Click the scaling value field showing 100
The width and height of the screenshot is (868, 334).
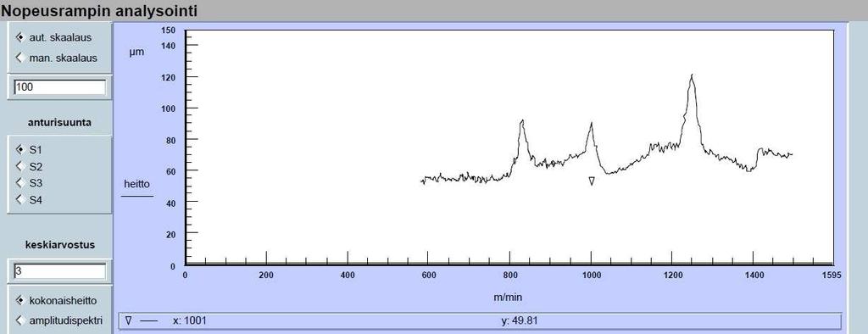coord(60,87)
